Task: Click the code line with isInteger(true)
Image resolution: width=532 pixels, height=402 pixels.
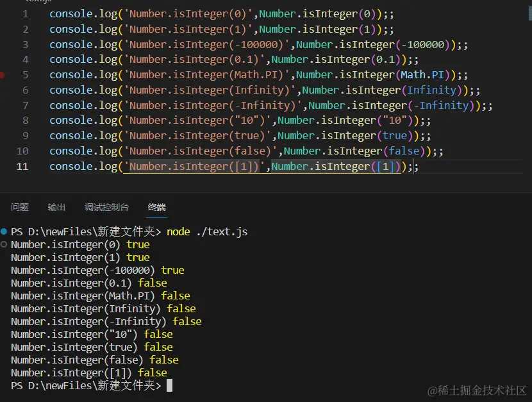Action: (240, 136)
